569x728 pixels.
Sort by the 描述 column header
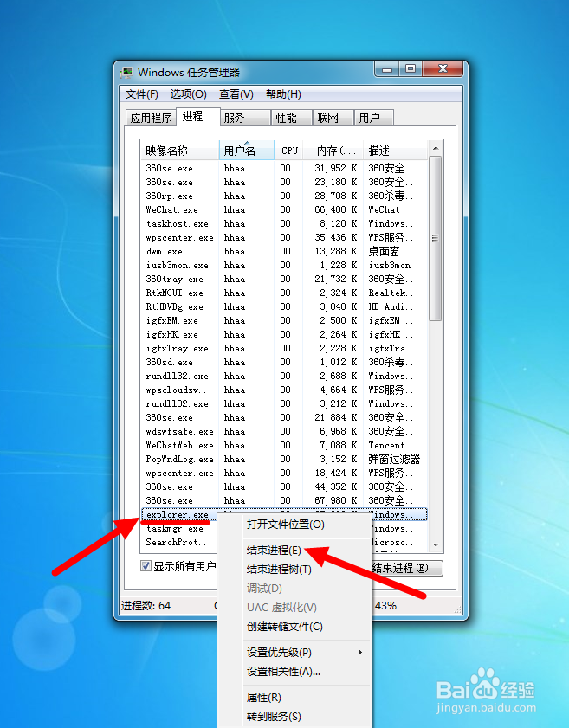click(x=395, y=151)
